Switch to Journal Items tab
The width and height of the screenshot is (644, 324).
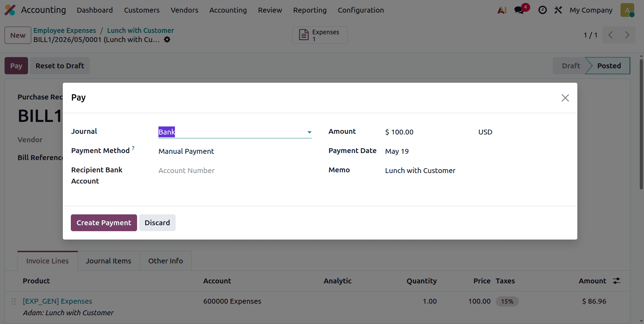point(108,261)
